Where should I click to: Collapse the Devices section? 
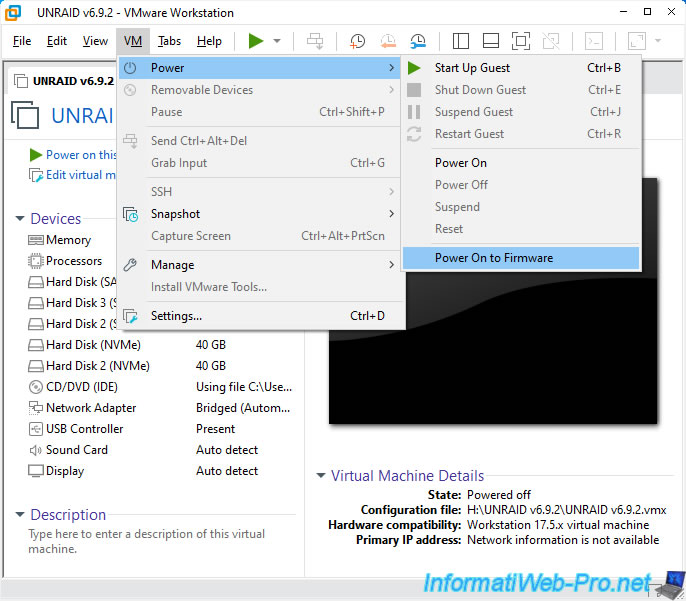(20, 219)
